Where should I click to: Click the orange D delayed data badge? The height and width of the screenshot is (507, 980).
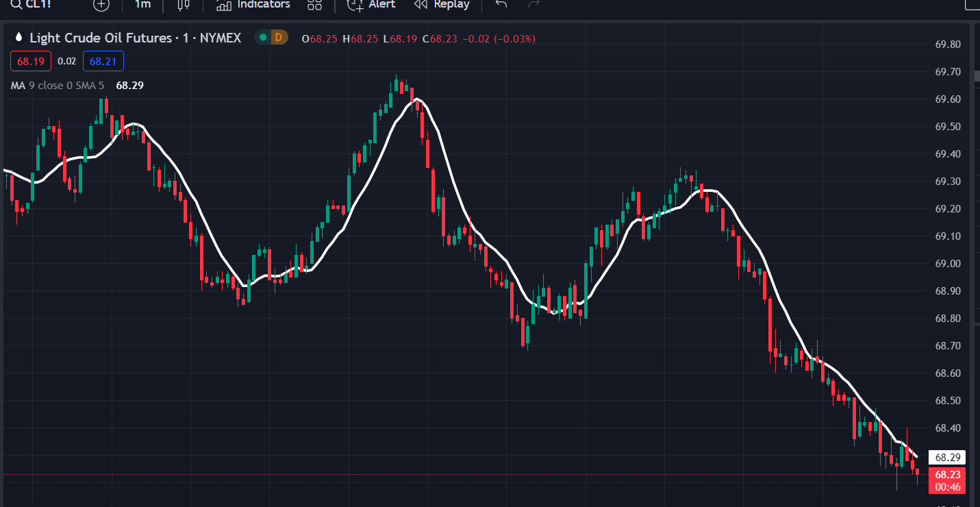point(277,38)
